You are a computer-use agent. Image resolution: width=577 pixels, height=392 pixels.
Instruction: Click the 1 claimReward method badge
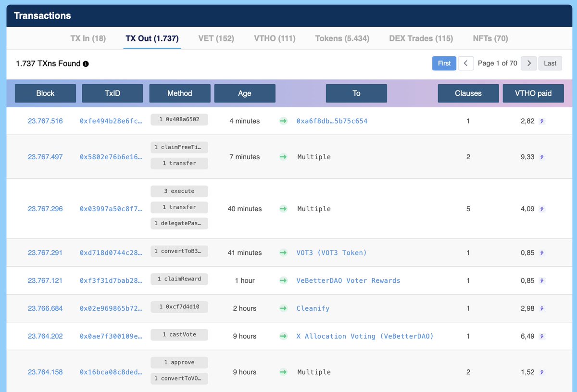[x=179, y=278]
